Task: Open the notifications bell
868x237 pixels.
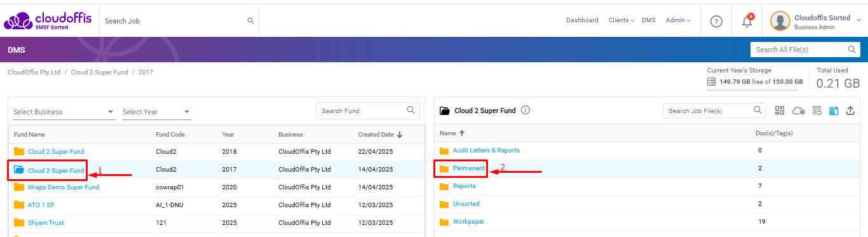Action: pos(747,21)
